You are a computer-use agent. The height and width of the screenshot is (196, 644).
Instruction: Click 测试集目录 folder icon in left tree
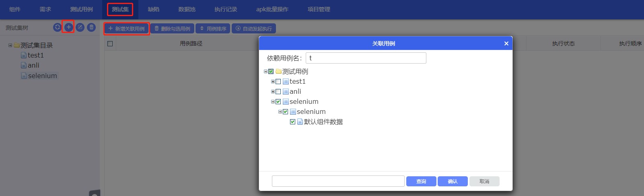(17, 45)
